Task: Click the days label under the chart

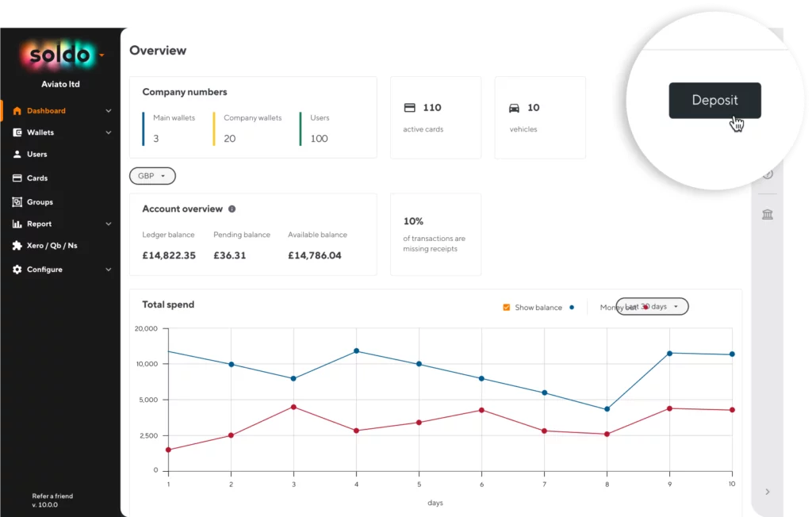Action: point(435,503)
